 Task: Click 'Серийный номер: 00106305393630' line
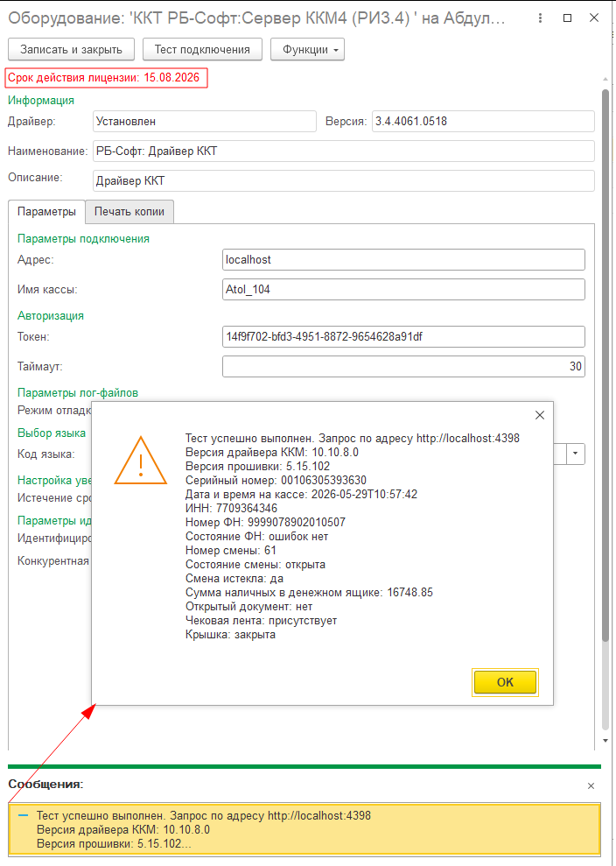pyautogui.click(x=276, y=481)
